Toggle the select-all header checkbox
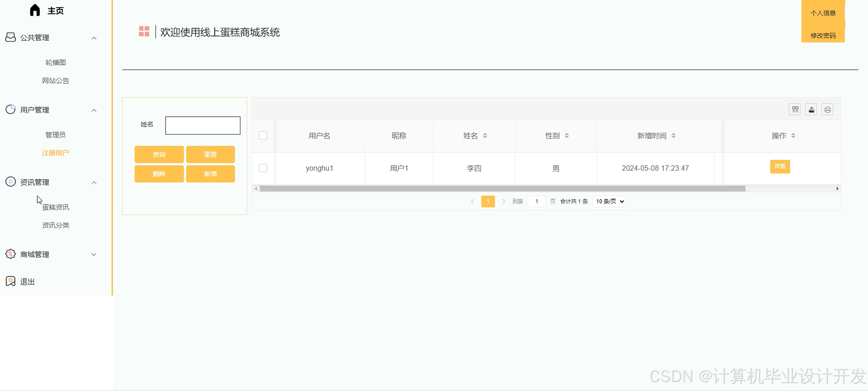Image resolution: width=868 pixels, height=391 pixels. 263,135
